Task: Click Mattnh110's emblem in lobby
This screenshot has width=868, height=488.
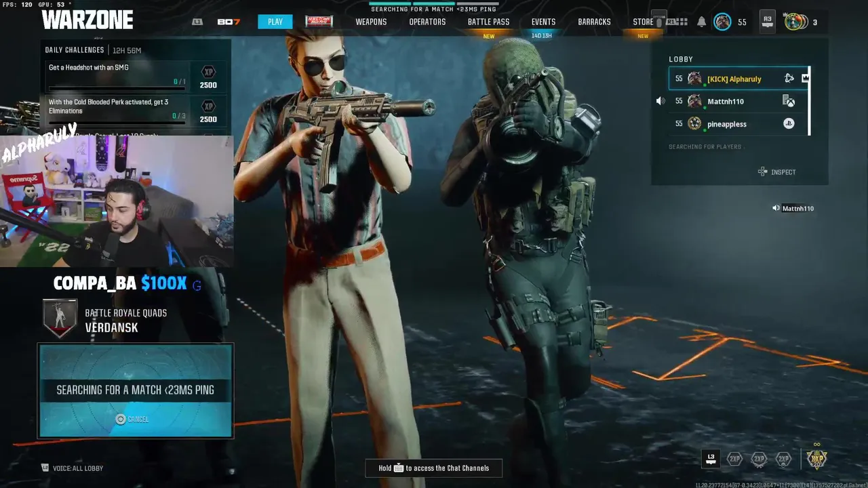Action: pos(694,101)
